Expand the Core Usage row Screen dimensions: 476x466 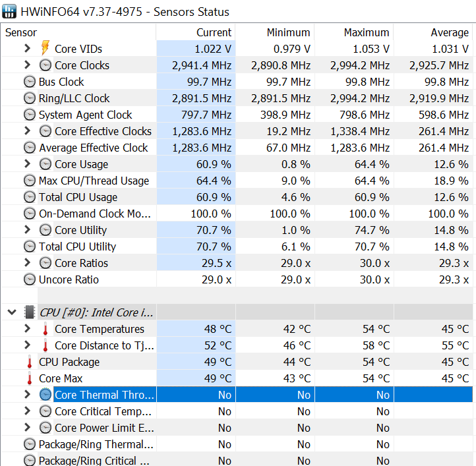(27, 163)
